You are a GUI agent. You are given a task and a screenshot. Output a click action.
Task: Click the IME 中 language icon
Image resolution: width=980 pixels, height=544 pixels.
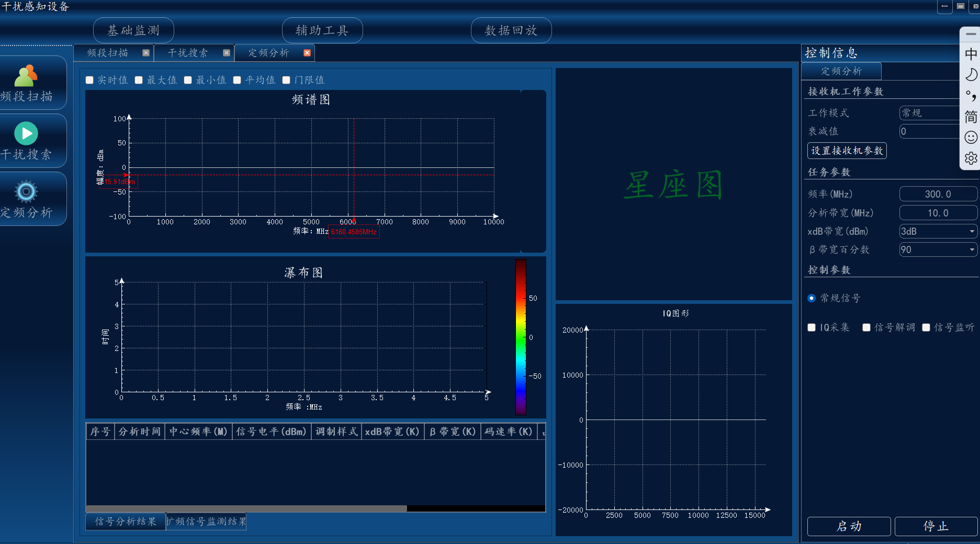pyautogui.click(x=971, y=54)
